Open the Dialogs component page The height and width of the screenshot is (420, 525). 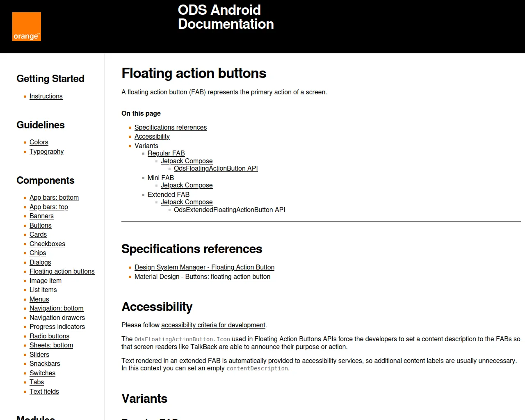point(40,262)
